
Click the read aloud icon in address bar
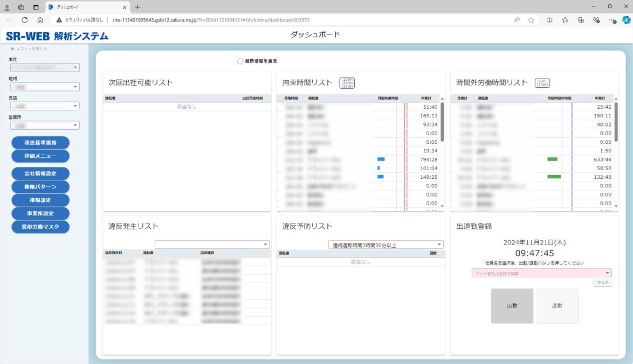517,20
